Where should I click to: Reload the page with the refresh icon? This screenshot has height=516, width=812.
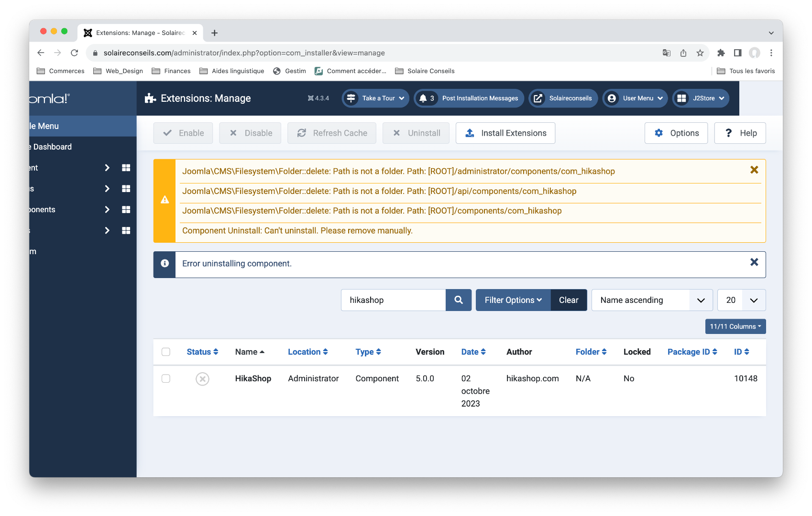pos(74,53)
